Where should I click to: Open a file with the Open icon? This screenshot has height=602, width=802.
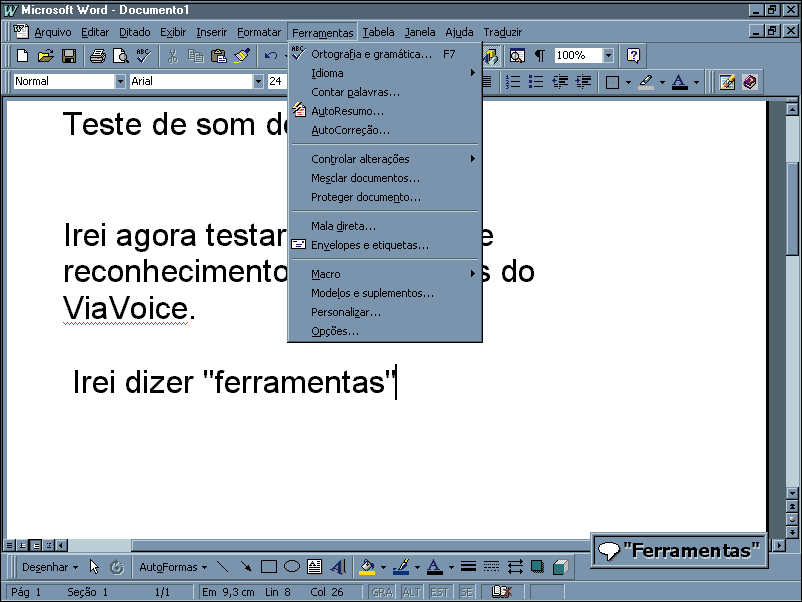(46, 56)
